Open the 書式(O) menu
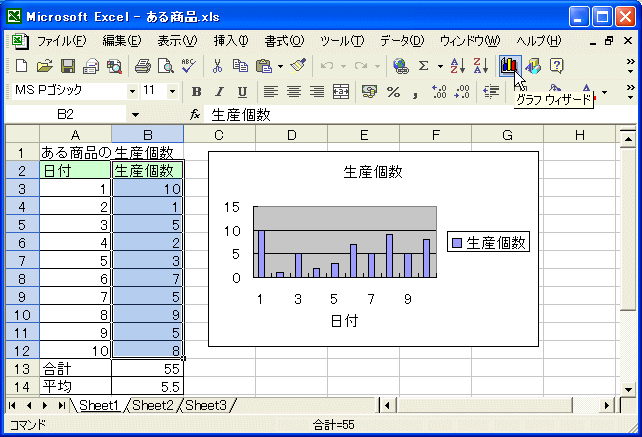 click(x=284, y=41)
